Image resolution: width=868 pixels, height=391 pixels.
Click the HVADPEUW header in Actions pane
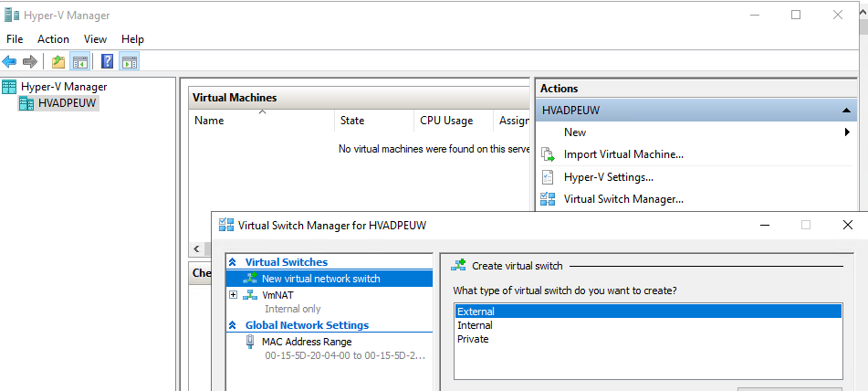click(695, 111)
